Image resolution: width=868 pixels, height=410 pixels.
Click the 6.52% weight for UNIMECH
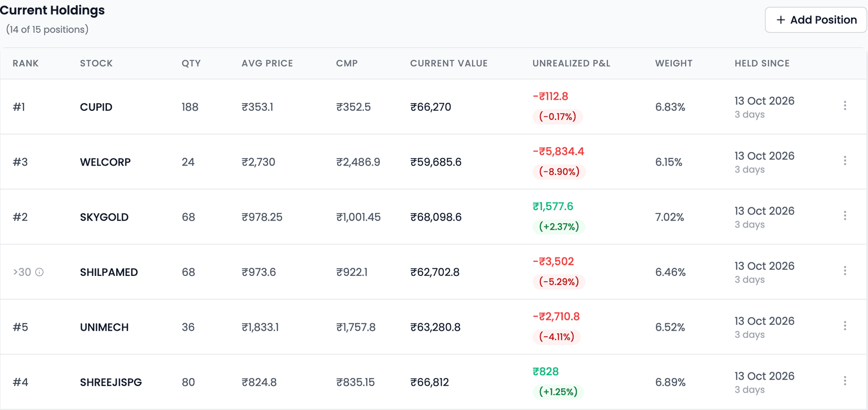[670, 327]
